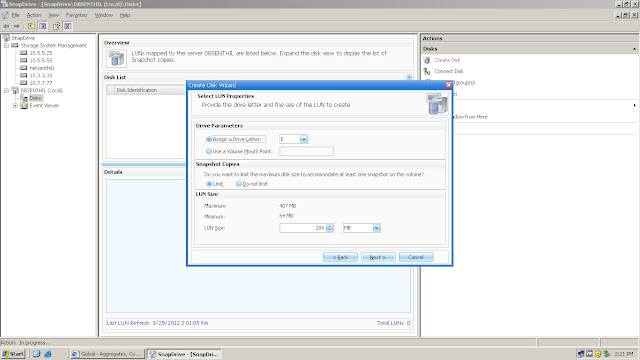The image size is (640, 360).
Task: Select Use a Volume Mount Point radio button
Action: click(x=209, y=151)
